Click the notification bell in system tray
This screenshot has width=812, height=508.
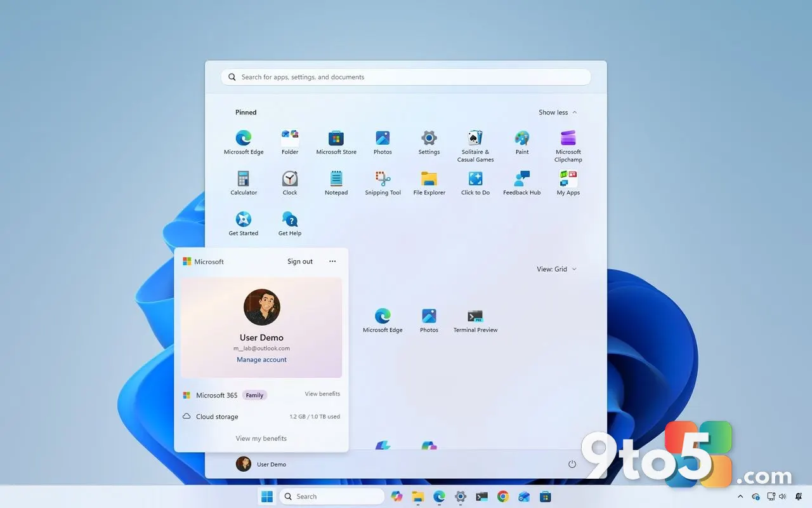click(x=799, y=497)
